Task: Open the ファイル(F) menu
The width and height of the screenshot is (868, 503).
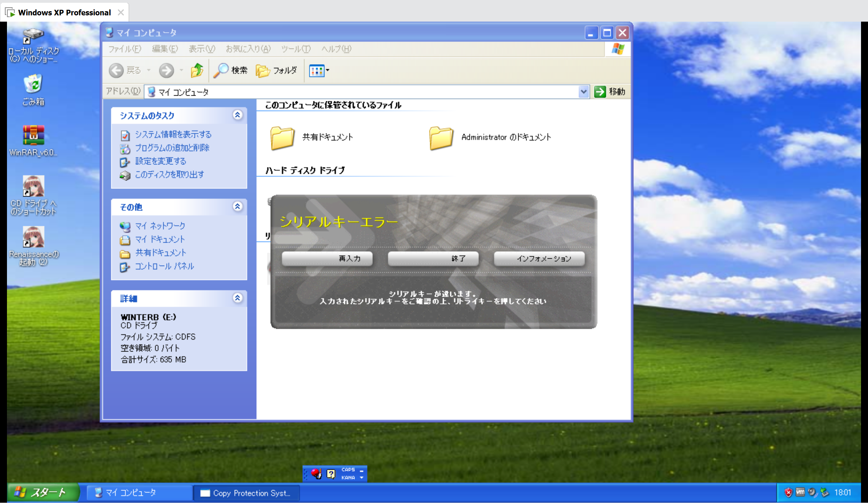Action: click(124, 49)
